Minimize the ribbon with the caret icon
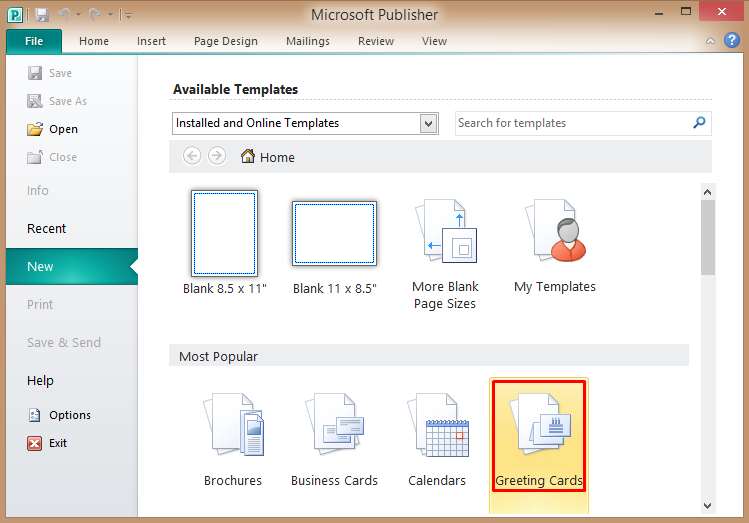 pyautogui.click(x=710, y=41)
